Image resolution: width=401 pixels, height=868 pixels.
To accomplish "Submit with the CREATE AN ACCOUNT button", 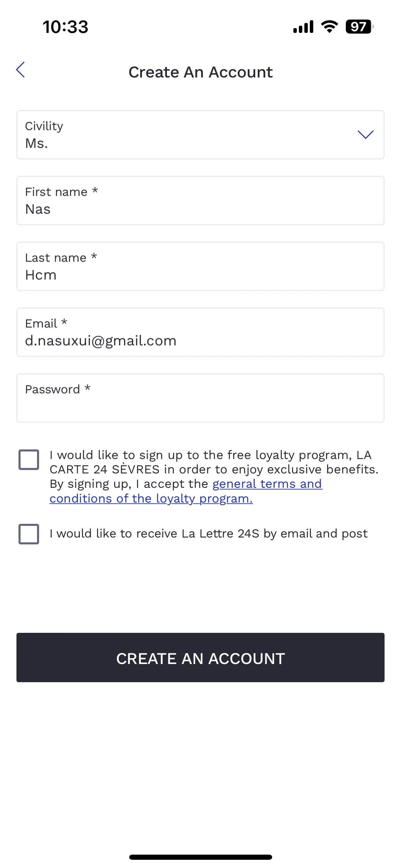I will 200,658.
